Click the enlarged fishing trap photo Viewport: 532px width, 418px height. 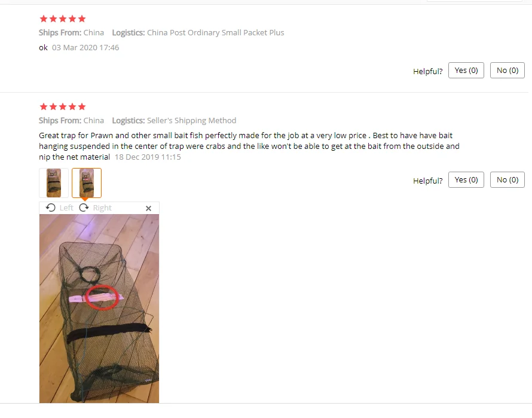(x=99, y=309)
